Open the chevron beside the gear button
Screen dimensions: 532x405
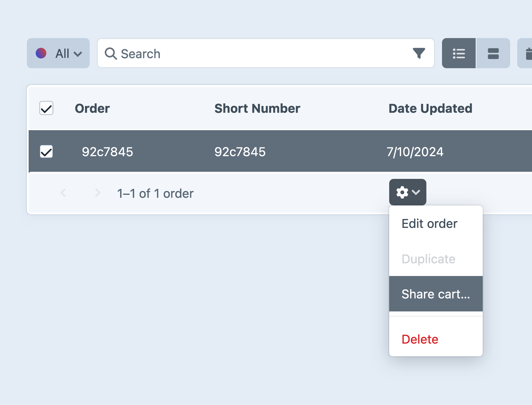(416, 192)
